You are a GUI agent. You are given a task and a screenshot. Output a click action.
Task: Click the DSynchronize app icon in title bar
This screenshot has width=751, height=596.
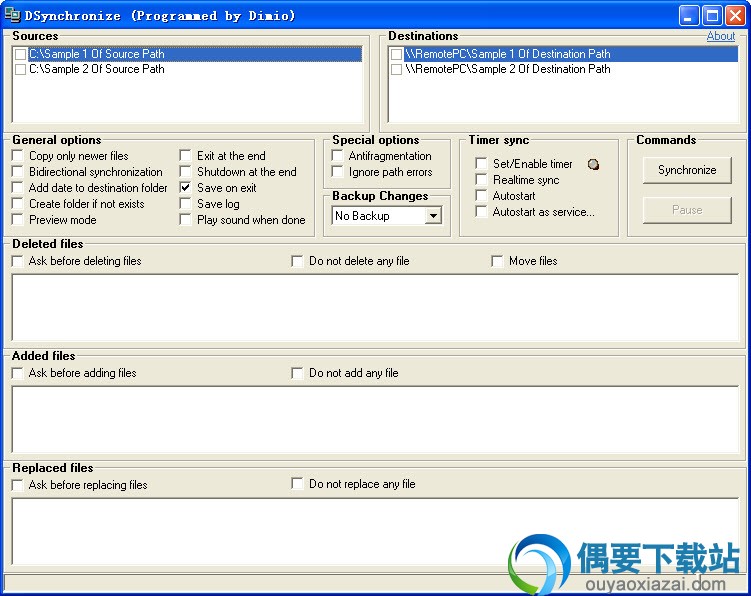click(x=12, y=15)
